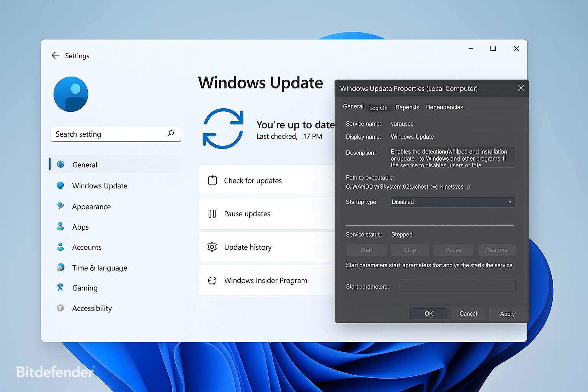This screenshot has height=392, width=588.
Task: Click the Pause updates icon
Action: click(x=212, y=214)
